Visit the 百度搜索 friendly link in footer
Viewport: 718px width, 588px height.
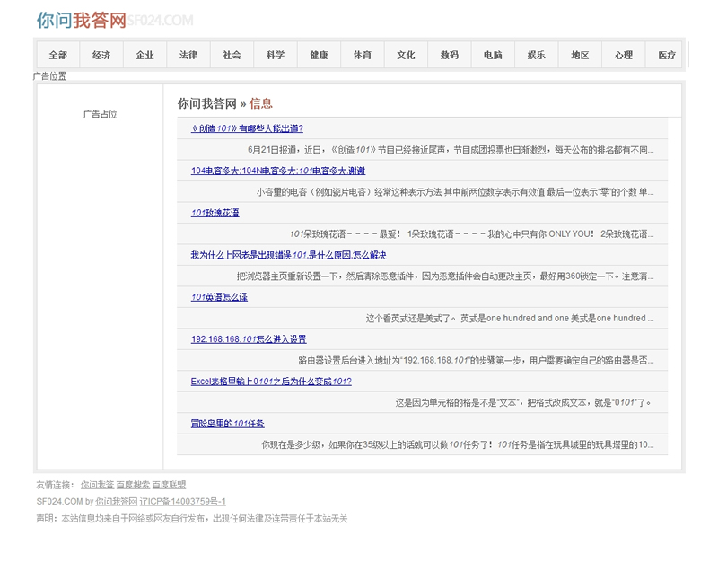[x=133, y=485]
